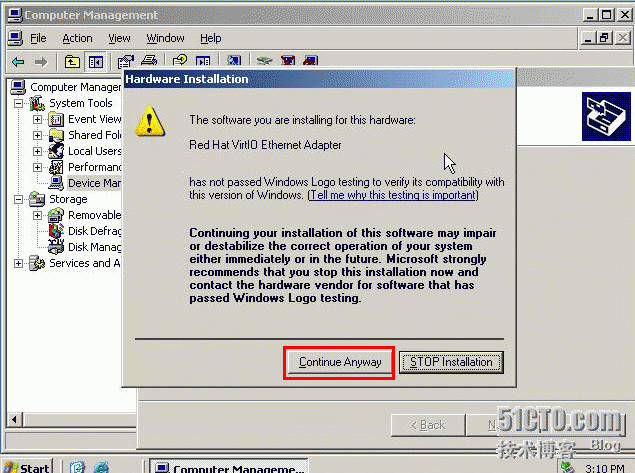The width and height of the screenshot is (635, 473).
Task: Expand the Event Viewer node
Action: (37, 119)
